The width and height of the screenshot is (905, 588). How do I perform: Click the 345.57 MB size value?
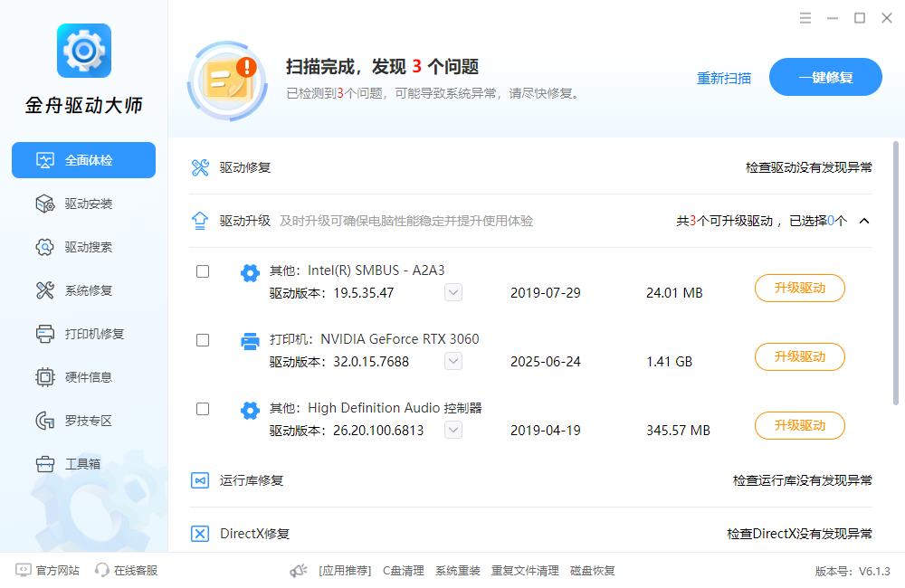(678, 431)
